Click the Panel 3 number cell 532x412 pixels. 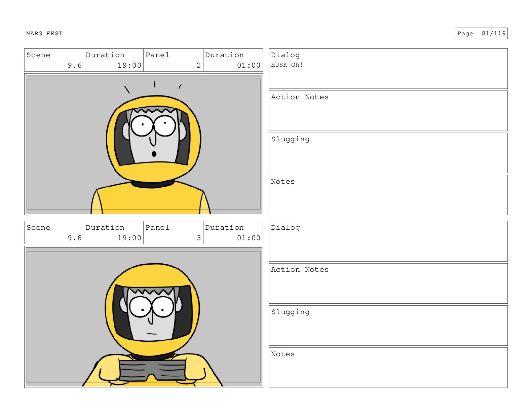(x=174, y=233)
